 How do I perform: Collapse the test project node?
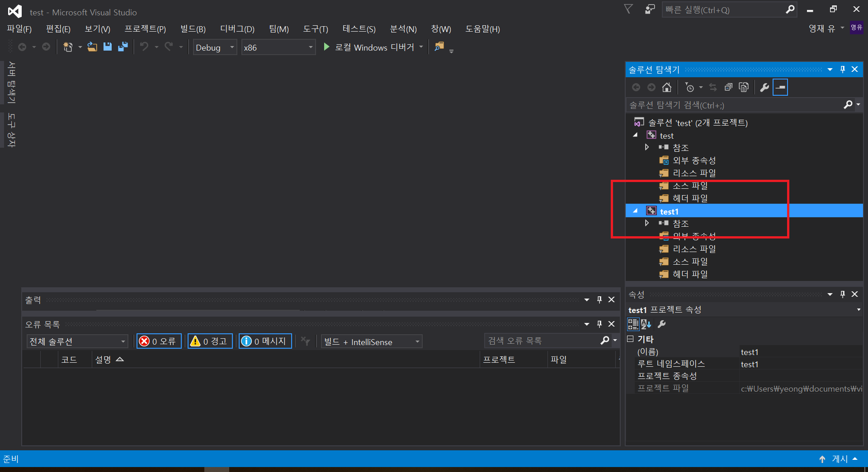pyautogui.click(x=635, y=135)
